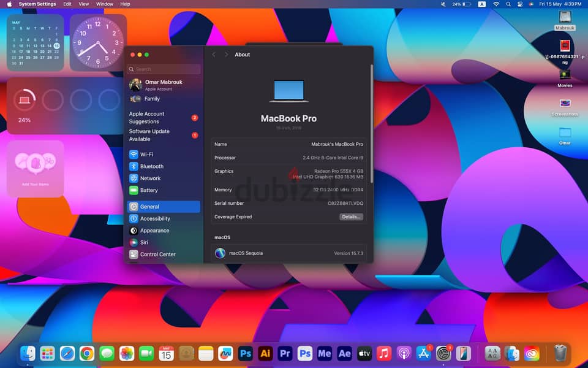Open Podcasts from the Dock
Viewport: 588px width, 368px height.
pos(404,353)
